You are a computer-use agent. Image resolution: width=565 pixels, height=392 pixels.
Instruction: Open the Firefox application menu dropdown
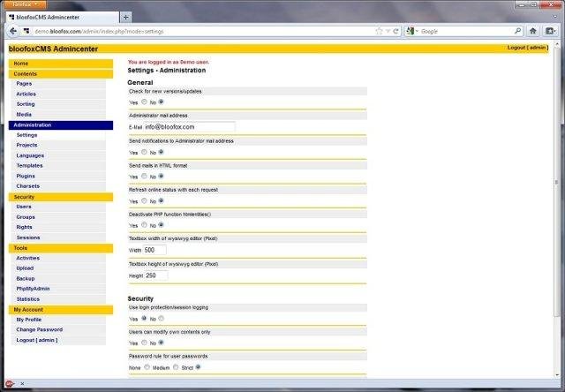click(27, 4)
